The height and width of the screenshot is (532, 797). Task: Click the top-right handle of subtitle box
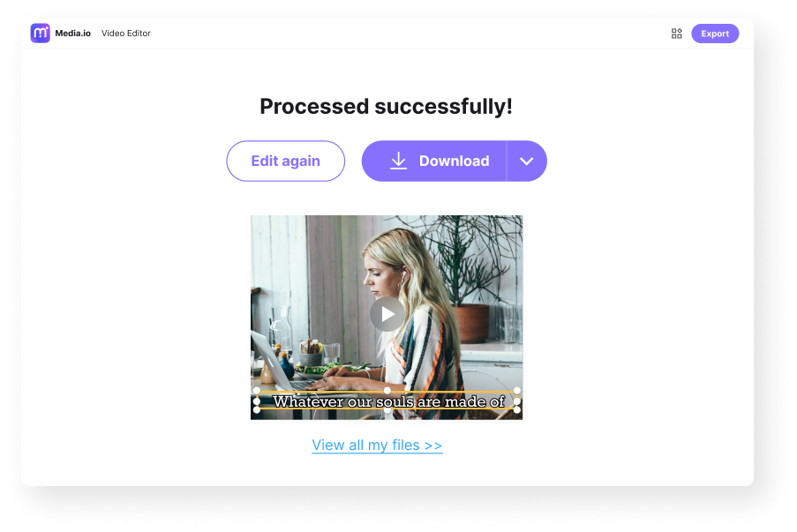click(x=517, y=391)
